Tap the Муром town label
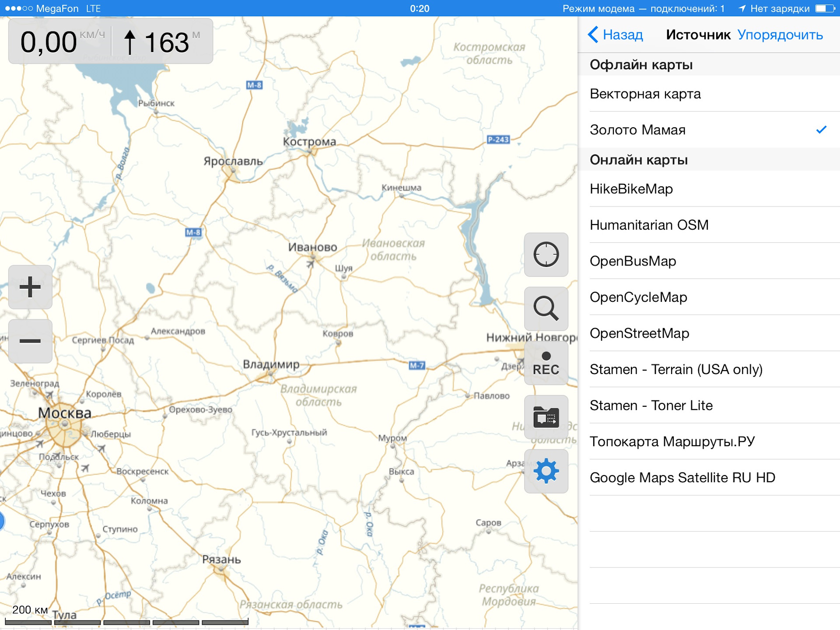Screen dimensions: 840x630 (x=392, y=438)
